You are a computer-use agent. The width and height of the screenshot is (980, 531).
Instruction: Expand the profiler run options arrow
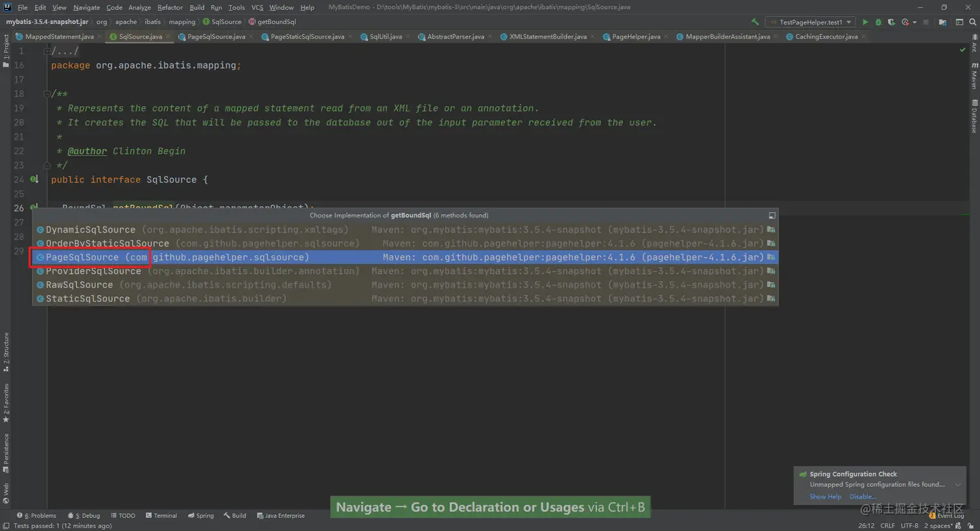915,22
